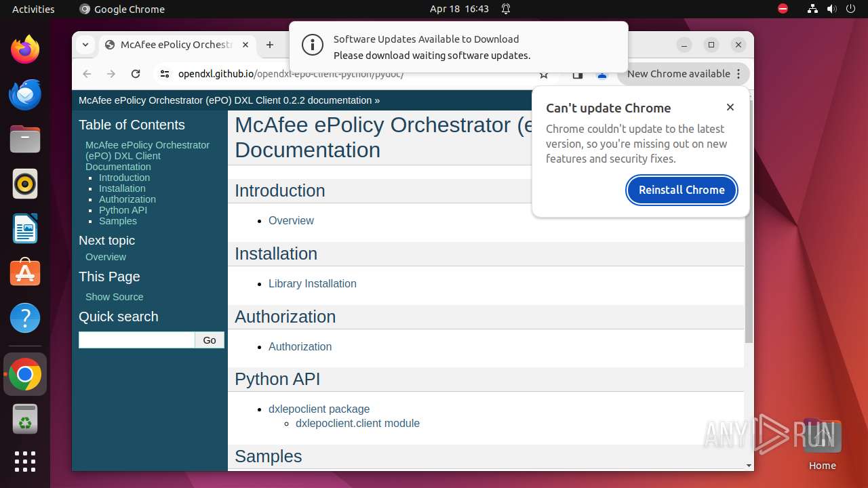Click the red do-not-disturb indicator in top bar
The height and width of the screenshot is (488, 868).
tap(783, 9)
